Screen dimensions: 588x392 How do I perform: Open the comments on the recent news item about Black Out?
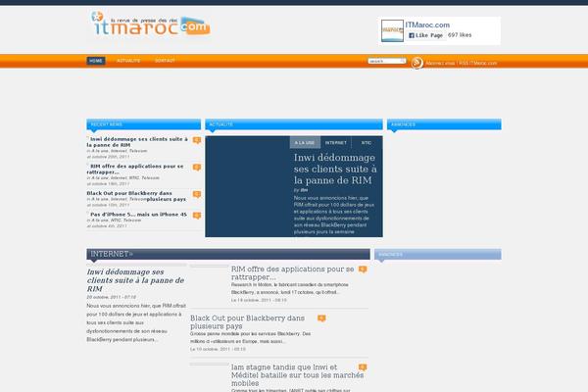197,194
